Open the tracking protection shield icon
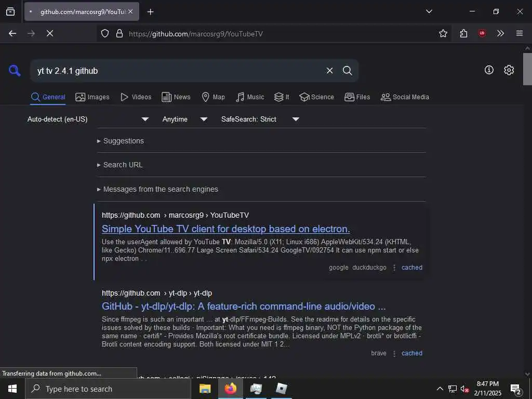This screenshot has height=399, width=532. coord(105,33)
